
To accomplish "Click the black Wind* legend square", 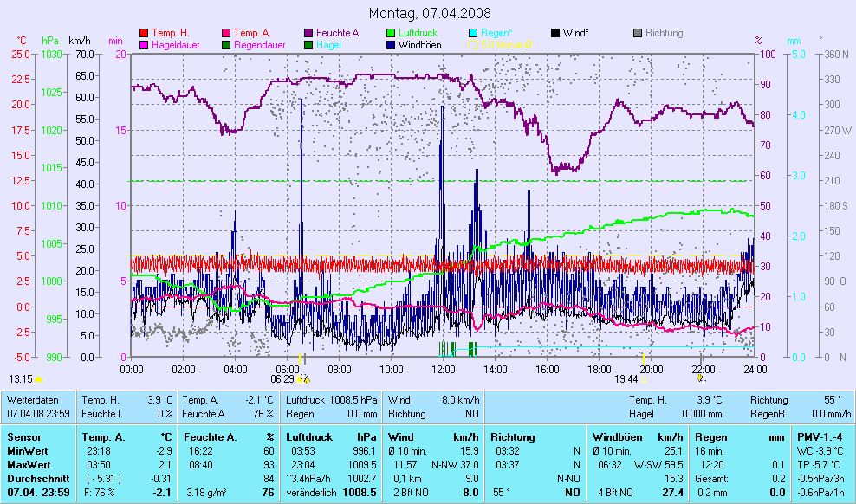I will pos(554,33).
